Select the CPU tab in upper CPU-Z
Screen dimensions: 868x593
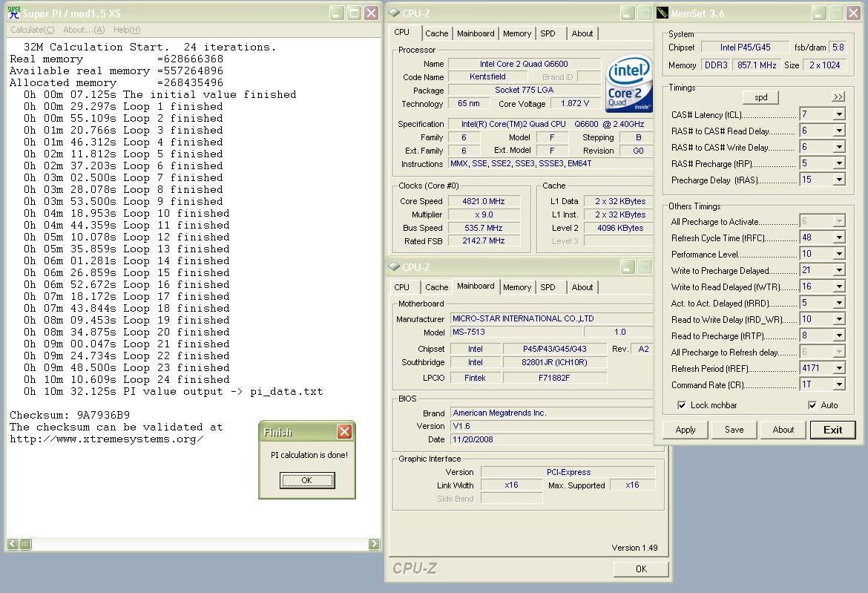(402, 32)
